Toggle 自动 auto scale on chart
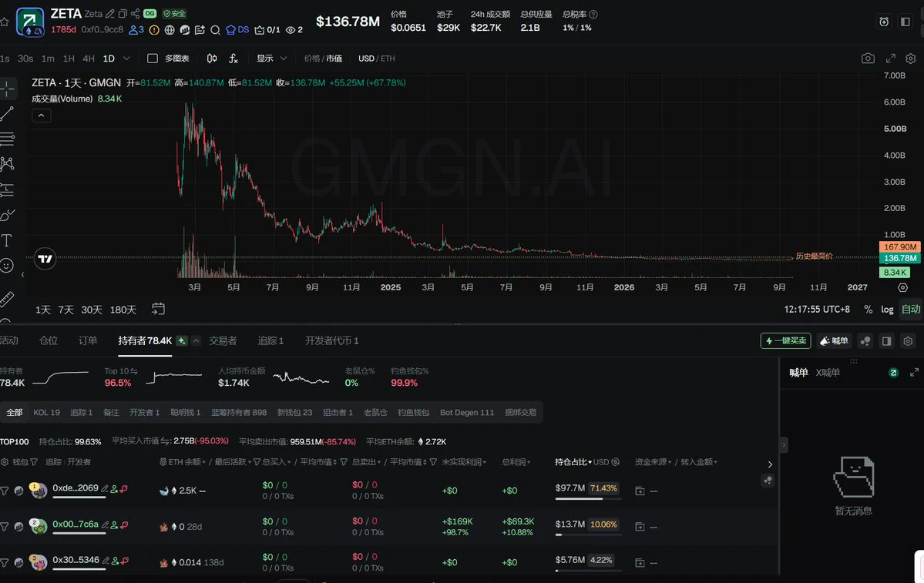Viewport: 924px width, 583px height. pyautogui.click(x=910, y=309)
